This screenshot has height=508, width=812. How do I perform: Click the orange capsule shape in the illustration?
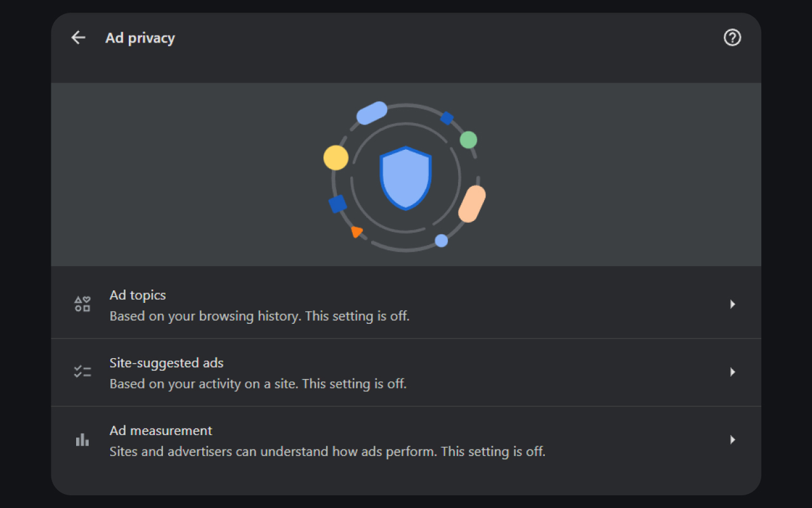(472, 203)
